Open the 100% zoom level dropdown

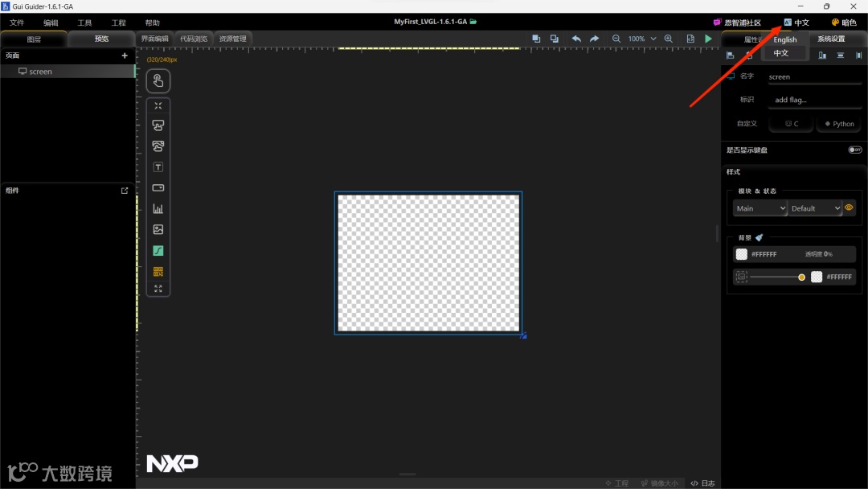tap(641, 39)
